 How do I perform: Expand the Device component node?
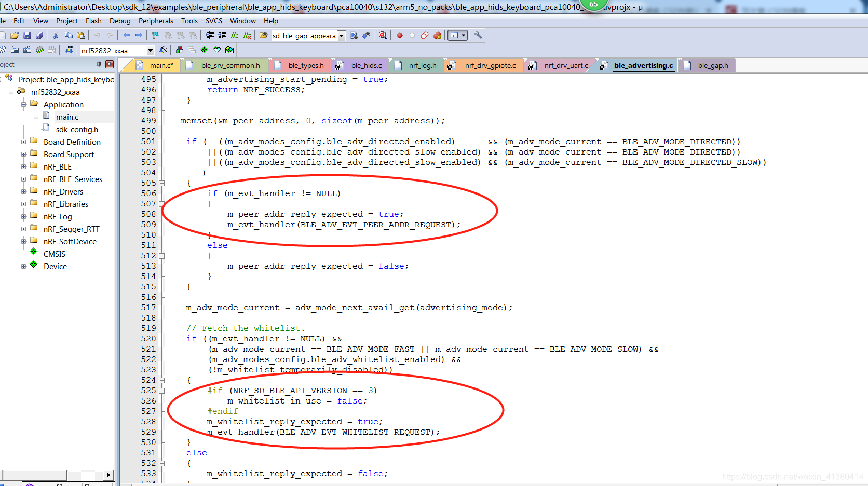tap(23, 266)
